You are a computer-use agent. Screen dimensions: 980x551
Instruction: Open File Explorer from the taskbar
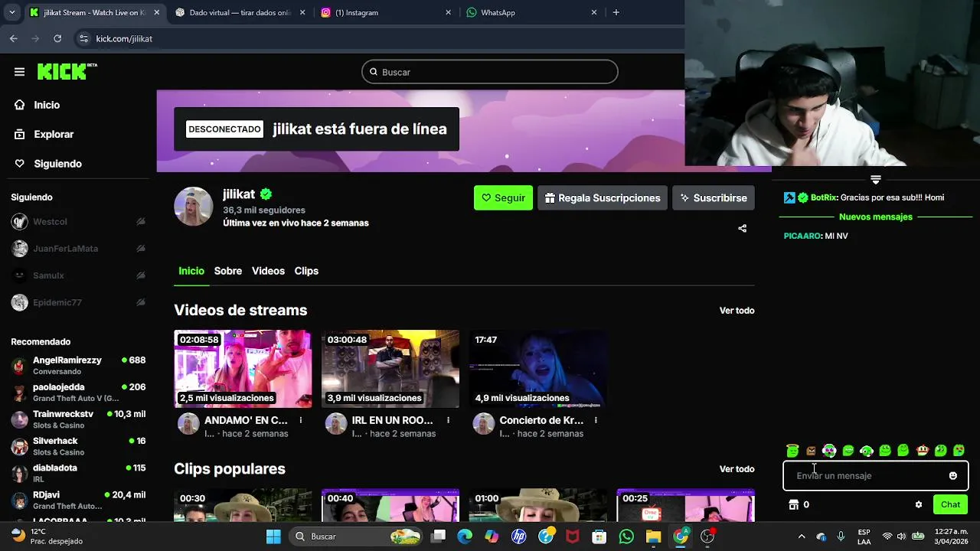(653, 536)
